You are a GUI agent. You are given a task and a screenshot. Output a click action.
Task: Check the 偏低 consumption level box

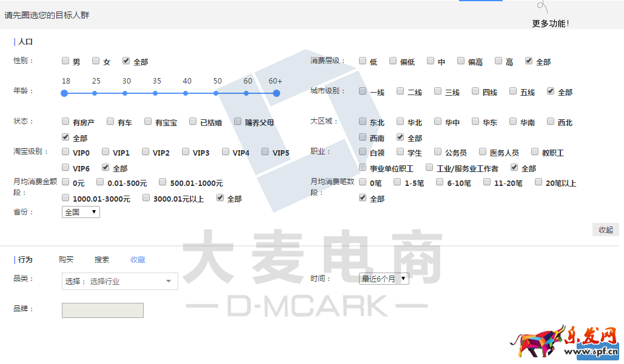[x=393, y=61]
